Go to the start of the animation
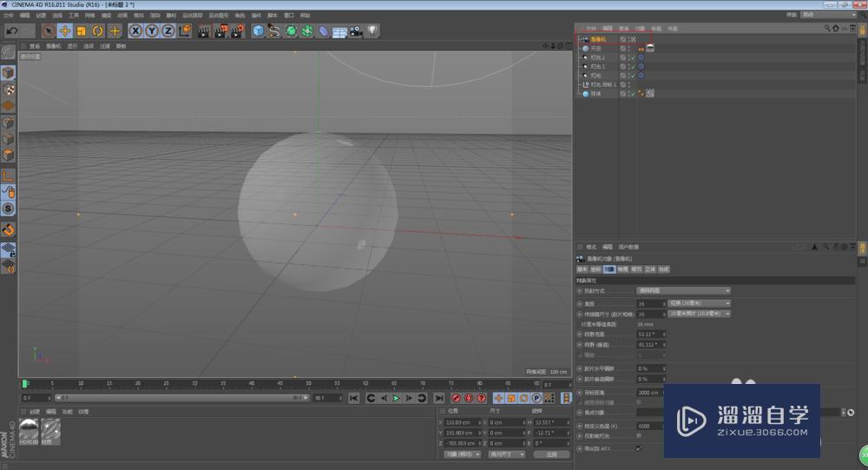Viewport: 868px width, 470px height. (354, 398)
